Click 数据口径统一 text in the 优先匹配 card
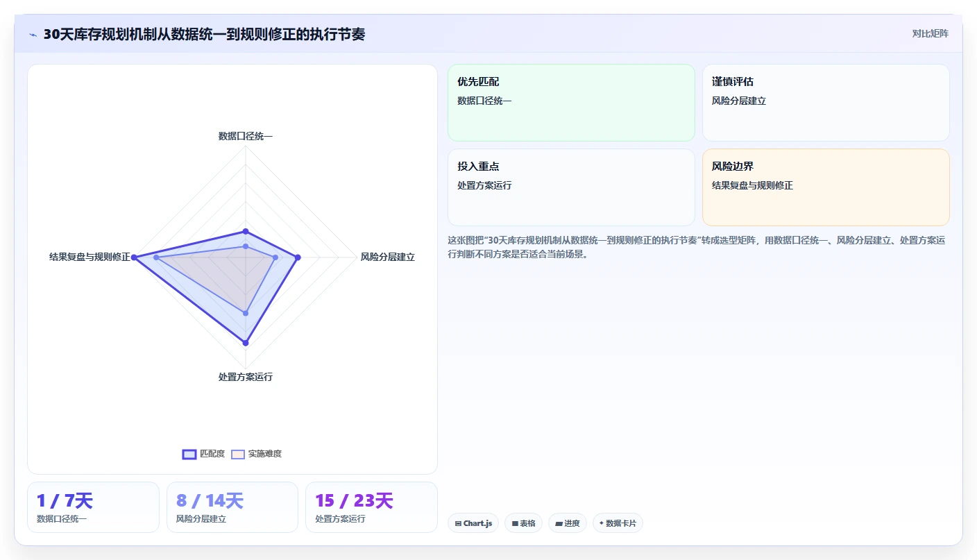The image size is (977, 560). [x=484, y=101]
